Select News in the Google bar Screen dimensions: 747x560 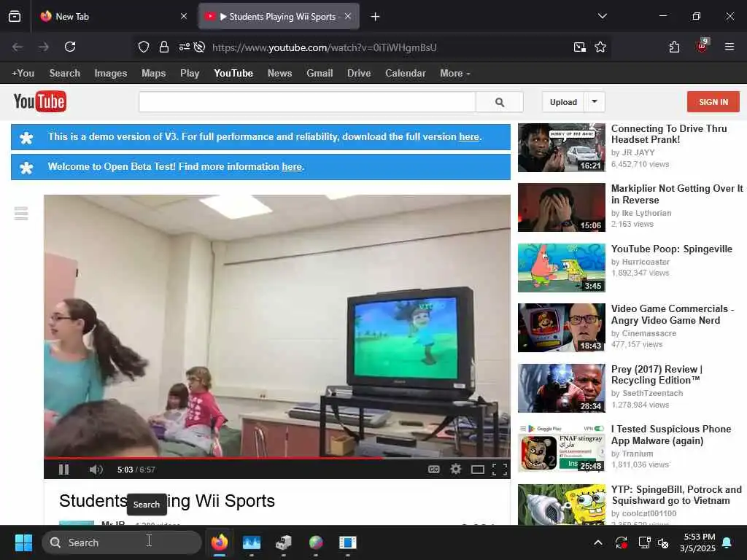point(279,74)
